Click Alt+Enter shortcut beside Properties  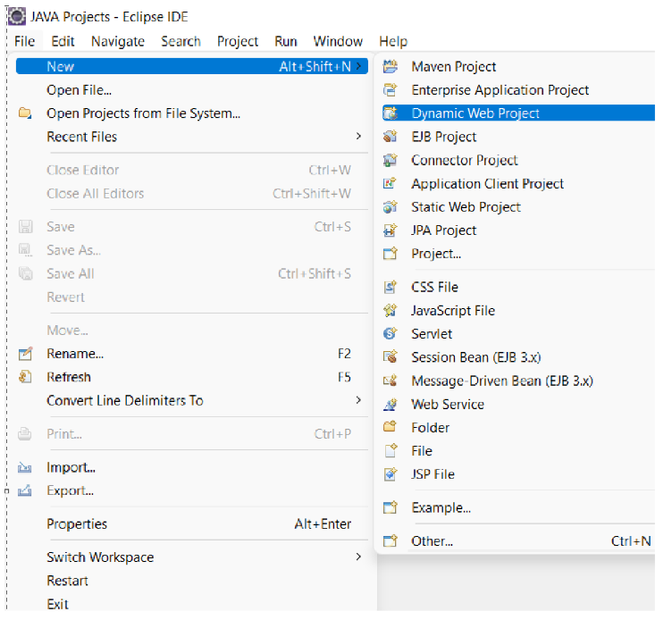[x=323, y=523]
